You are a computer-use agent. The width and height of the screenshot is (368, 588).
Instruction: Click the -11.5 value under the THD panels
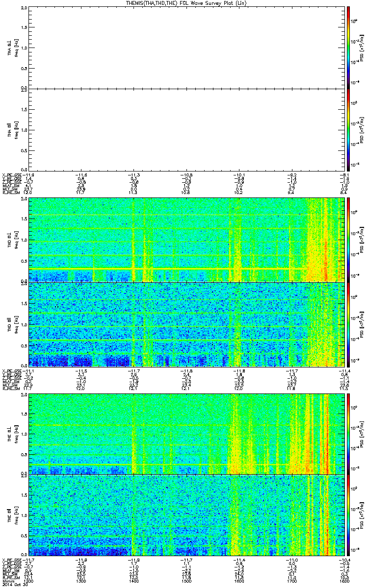[x=81, y=371]
